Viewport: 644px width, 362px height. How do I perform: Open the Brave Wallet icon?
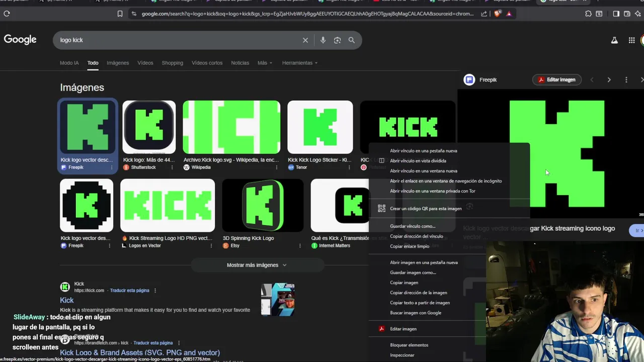pos(627,14)
